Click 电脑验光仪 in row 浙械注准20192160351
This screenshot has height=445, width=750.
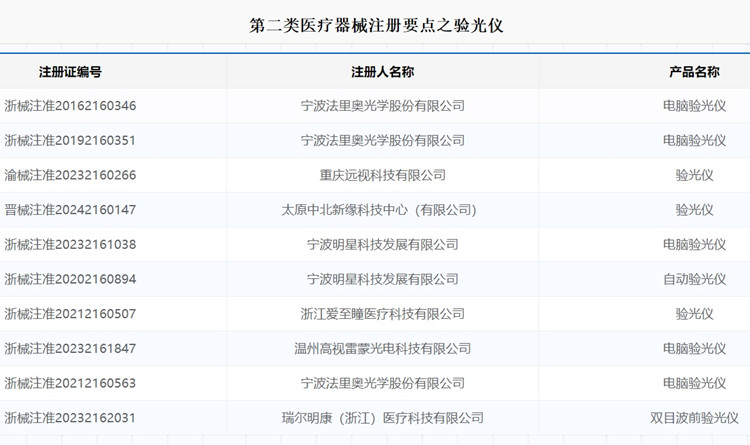tap(695, 140)
